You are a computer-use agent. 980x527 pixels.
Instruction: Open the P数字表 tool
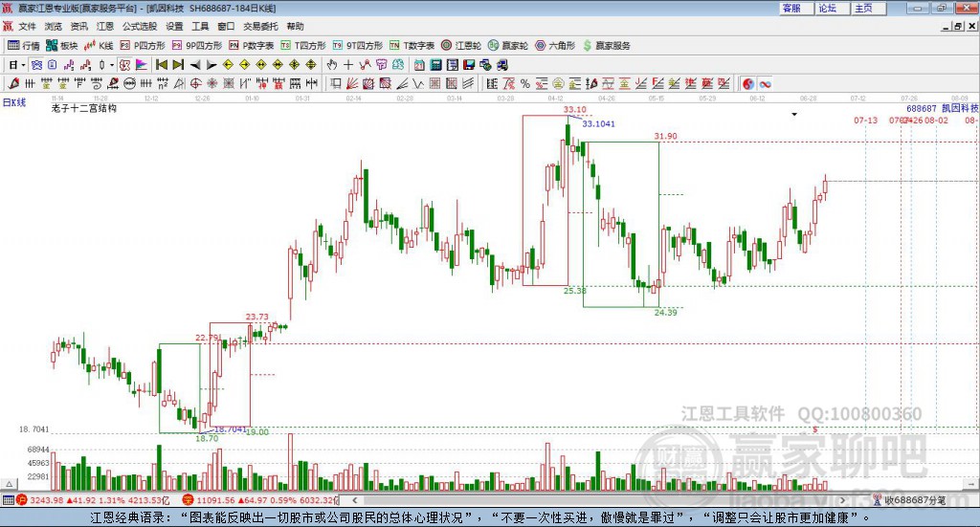(252, 46)
